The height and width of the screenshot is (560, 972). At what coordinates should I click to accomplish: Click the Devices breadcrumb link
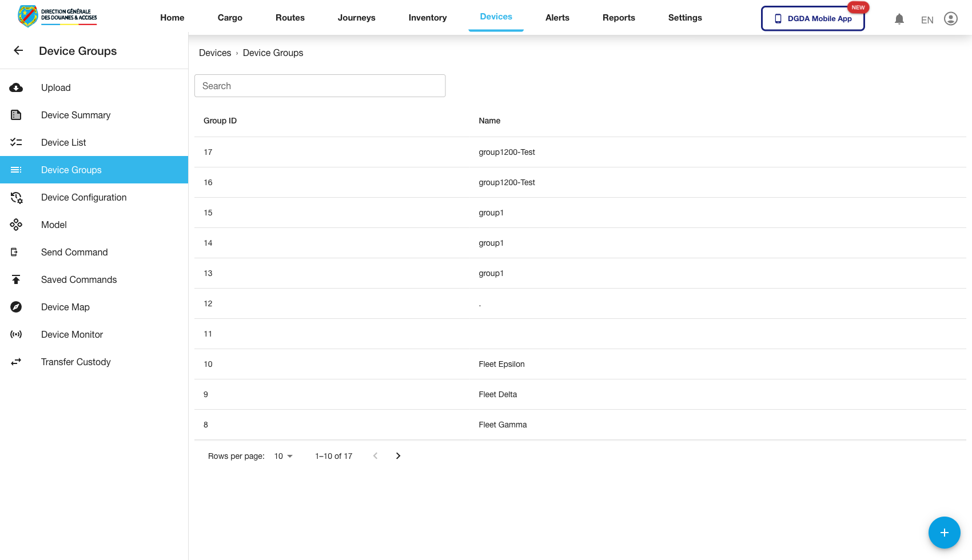(215, 53)
